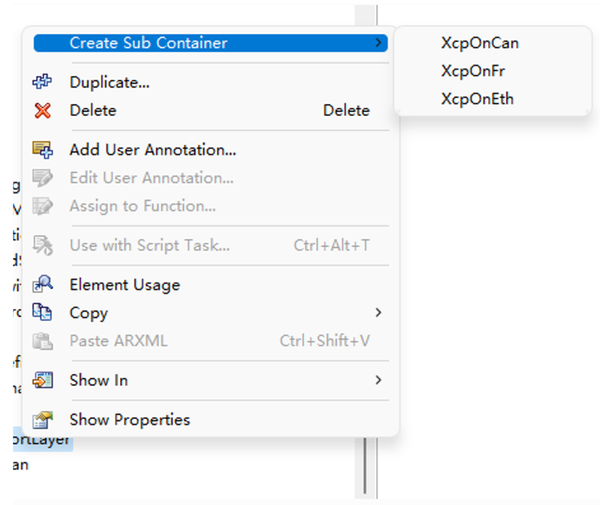Select the Duplicate... menu entry
Image resolution: width=600 pixels, height=505 pixels.
tap(109, 82)
